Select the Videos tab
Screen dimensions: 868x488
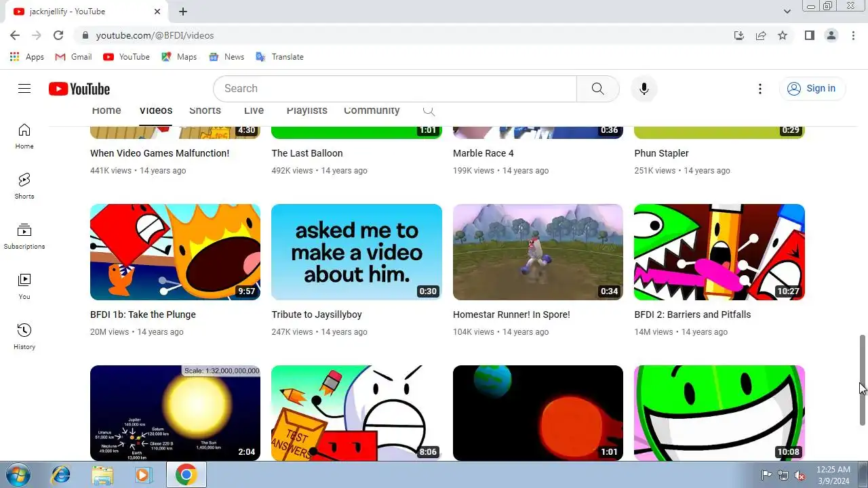point(156,110)
